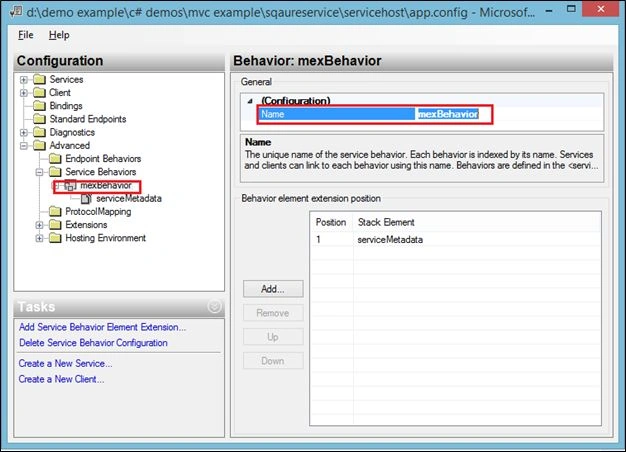Click Delete Service Behavior Configuration link
Screen dimensions: 626x452
click(x=93, y=343)
